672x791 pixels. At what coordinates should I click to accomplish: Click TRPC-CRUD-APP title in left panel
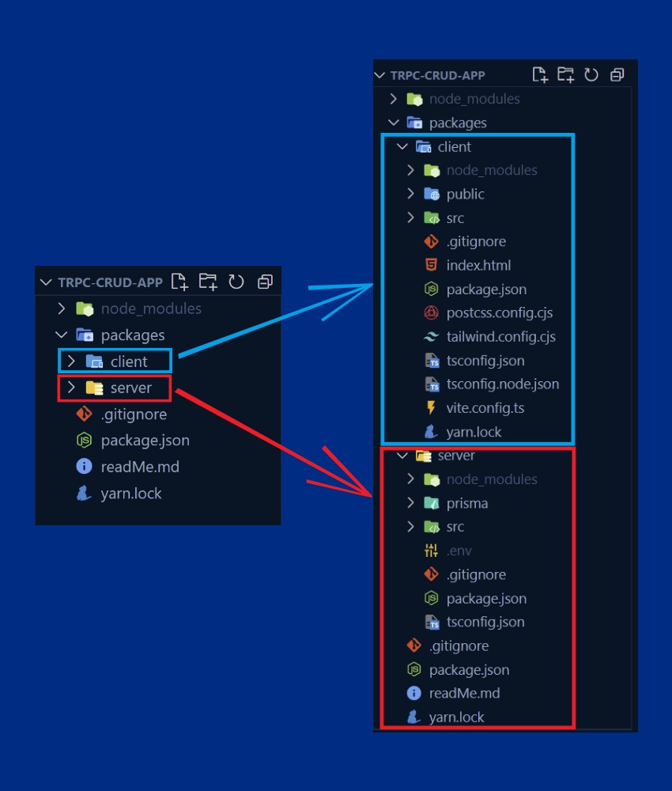click(x=111, y=282)
